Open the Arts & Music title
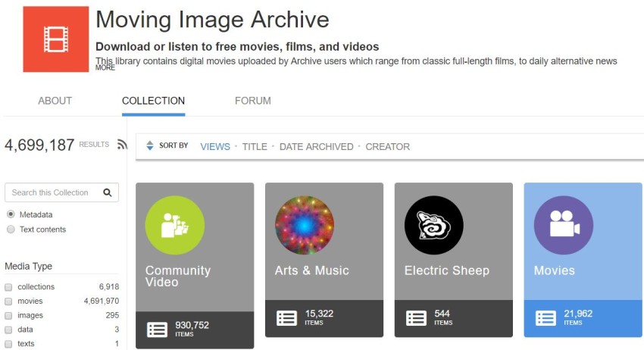The image size is (644, 350). (311, 270)
